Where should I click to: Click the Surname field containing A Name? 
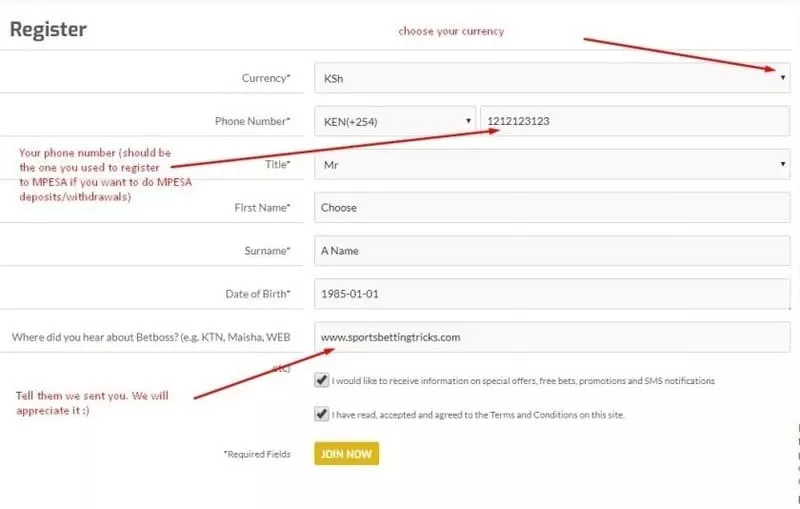point(552,250)
